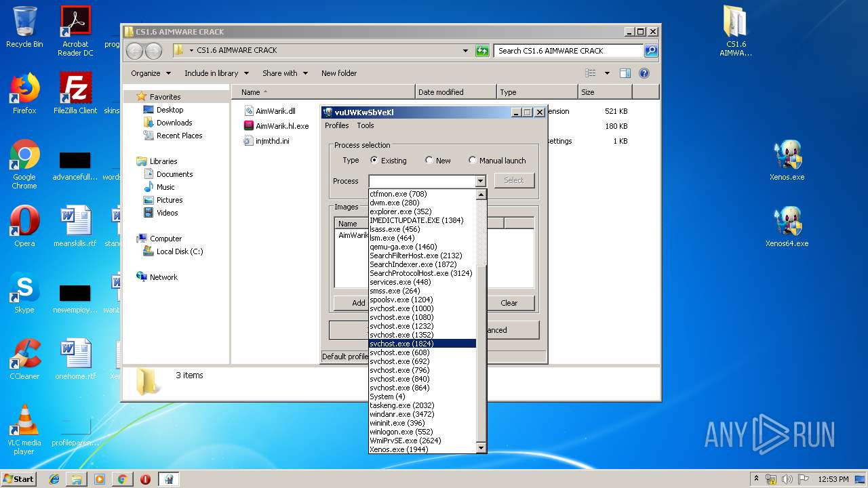Choose winlogon.exe (552) from list
Screen dimensions: 868x488
[422, 432]
